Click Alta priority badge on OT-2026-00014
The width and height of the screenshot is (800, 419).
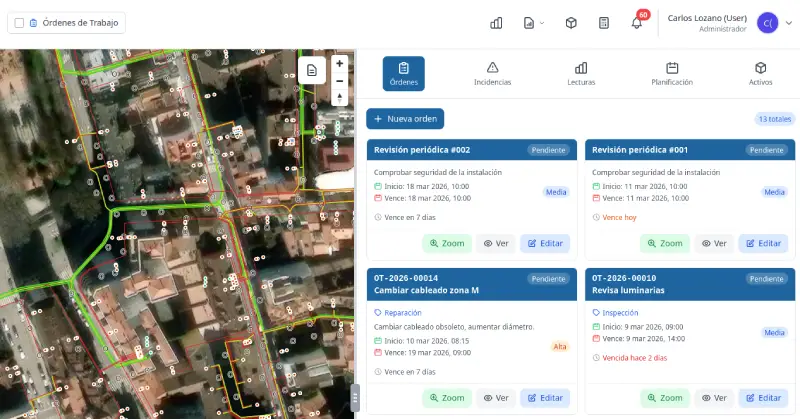pyautogui.click(x=560, y=347)
